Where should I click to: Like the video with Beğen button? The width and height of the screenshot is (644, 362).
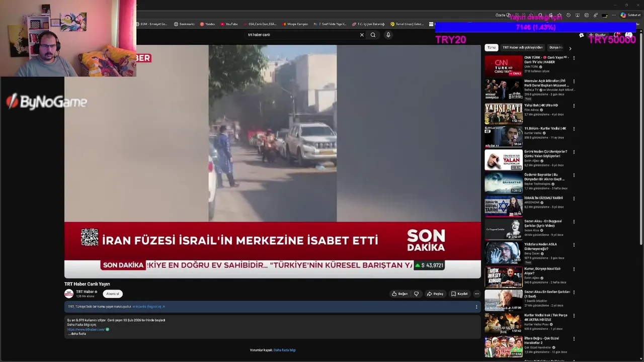pyautogui.click(x=400, y=294)
